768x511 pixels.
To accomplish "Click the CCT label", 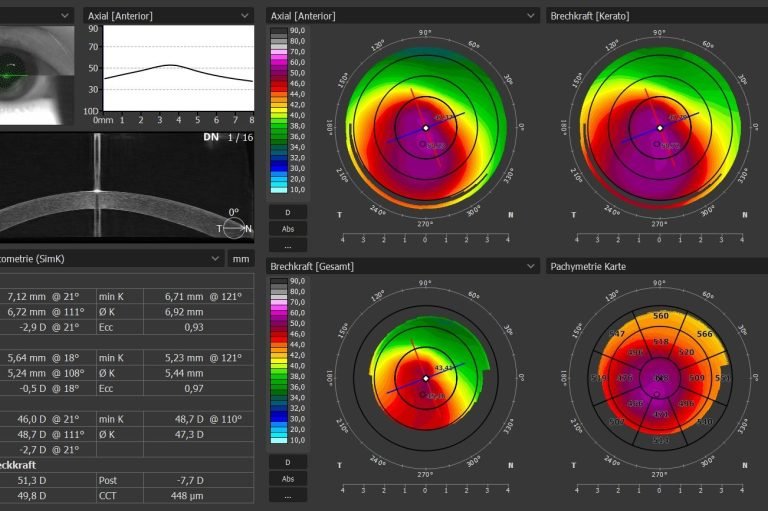I will click(x=108, y=495).
